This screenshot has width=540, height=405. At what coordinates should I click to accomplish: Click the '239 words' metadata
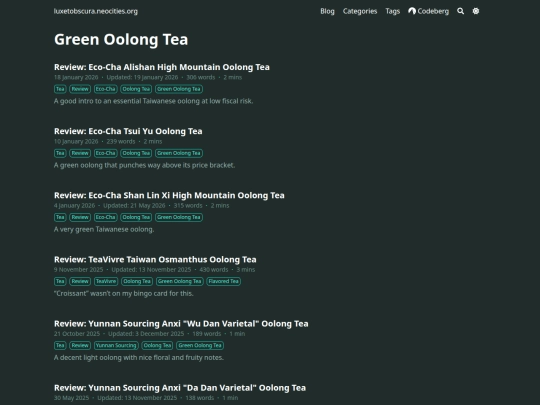tap(121, 141)
